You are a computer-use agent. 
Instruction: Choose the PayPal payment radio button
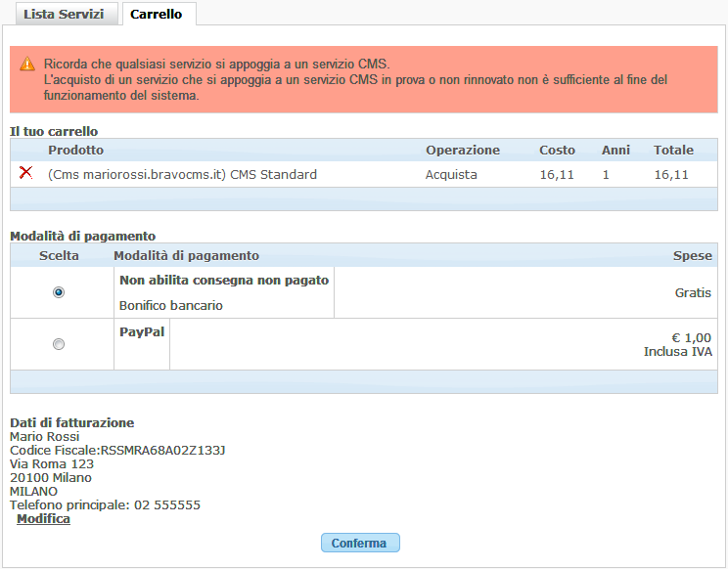coord(59,344)
